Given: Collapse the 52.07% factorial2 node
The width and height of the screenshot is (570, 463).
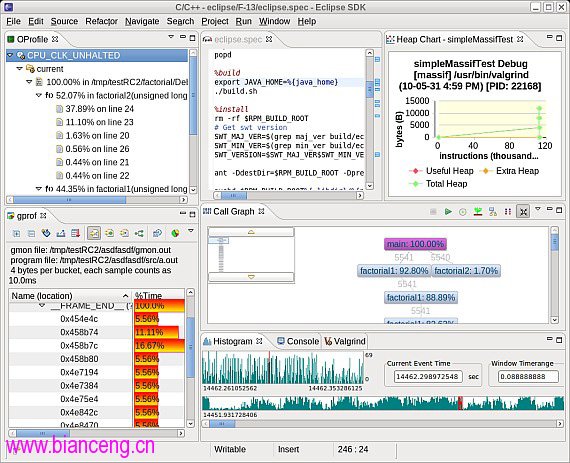Looking at the screenshot, I should click(39, 96).
